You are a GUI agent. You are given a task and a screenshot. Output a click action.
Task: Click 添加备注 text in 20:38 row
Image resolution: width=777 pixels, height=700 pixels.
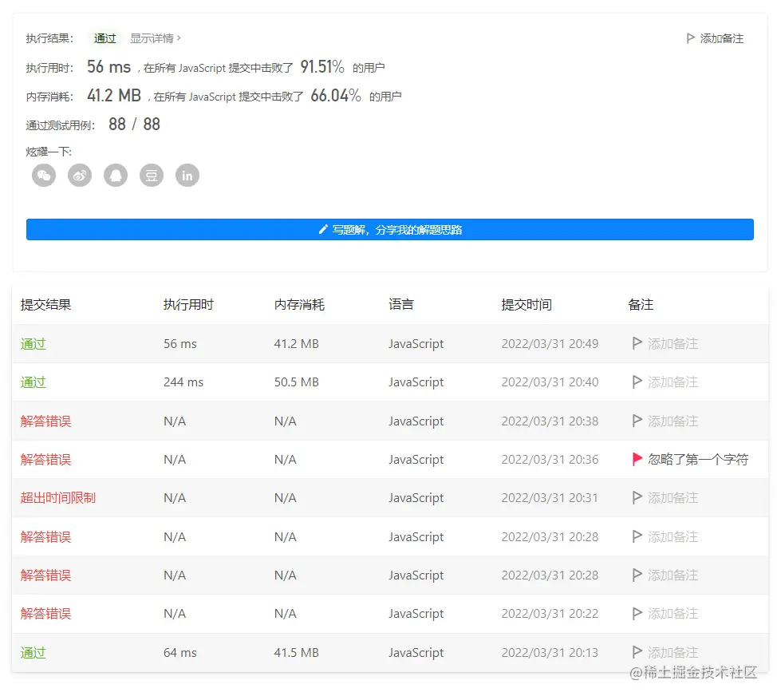pyautogui.click(x=673, y=421)
